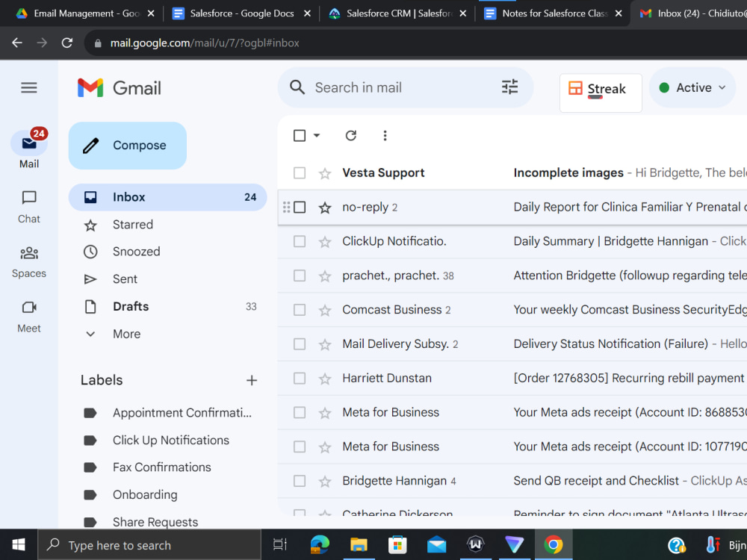Screen dimensions: 747x560
Task: Open Mail app from the taskbar
Action: point(436,545)
